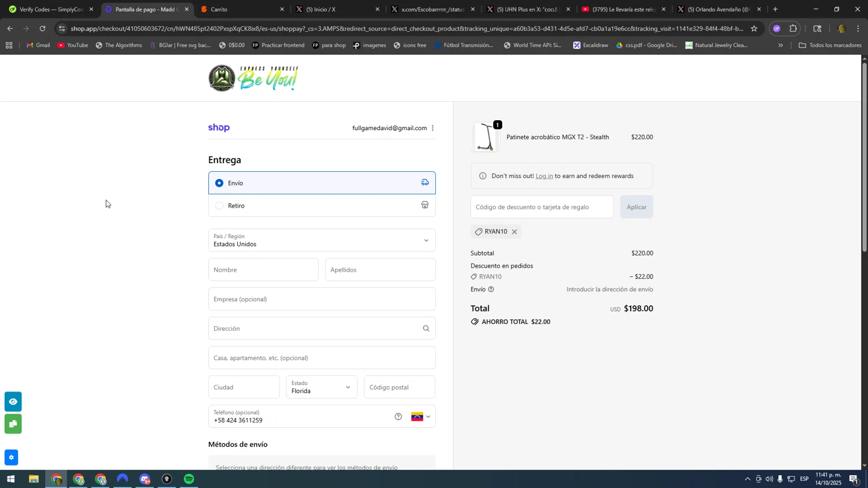868x488 pixels.
Task: Click the Casa, apartamento field
Action: (322, 358)
